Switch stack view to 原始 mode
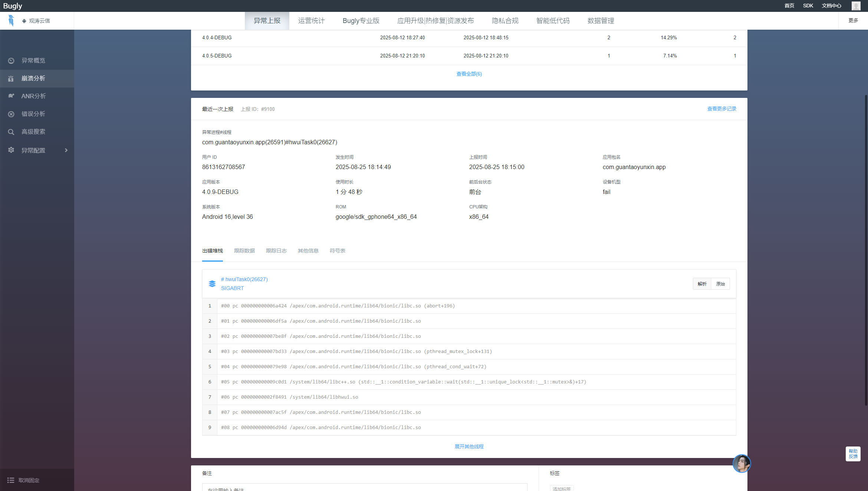The width and height of the screenshot is (868, 491). (x=720, y=284)
